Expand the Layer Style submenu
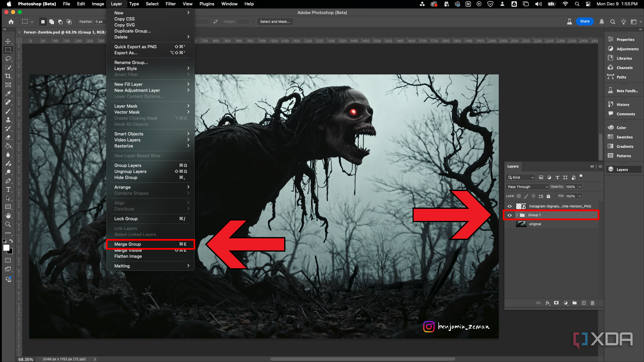The image size is (644, 362). [150, 68]
